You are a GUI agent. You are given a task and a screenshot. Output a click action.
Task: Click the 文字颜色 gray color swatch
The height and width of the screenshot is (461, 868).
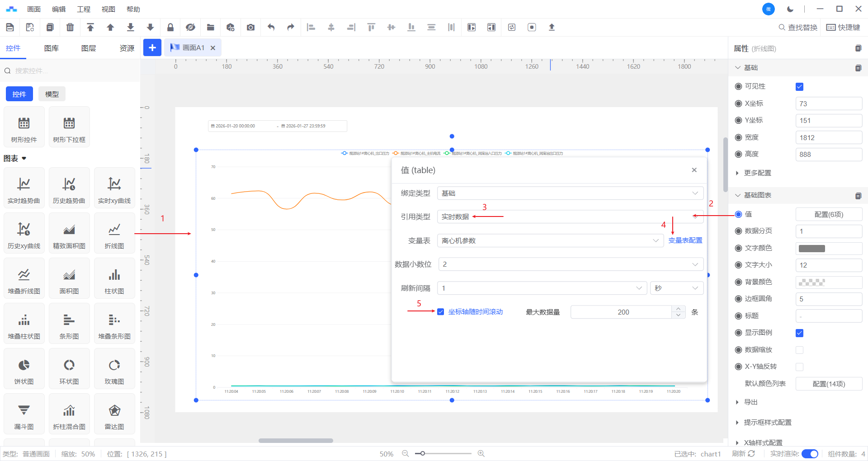[x=811, y=249]
